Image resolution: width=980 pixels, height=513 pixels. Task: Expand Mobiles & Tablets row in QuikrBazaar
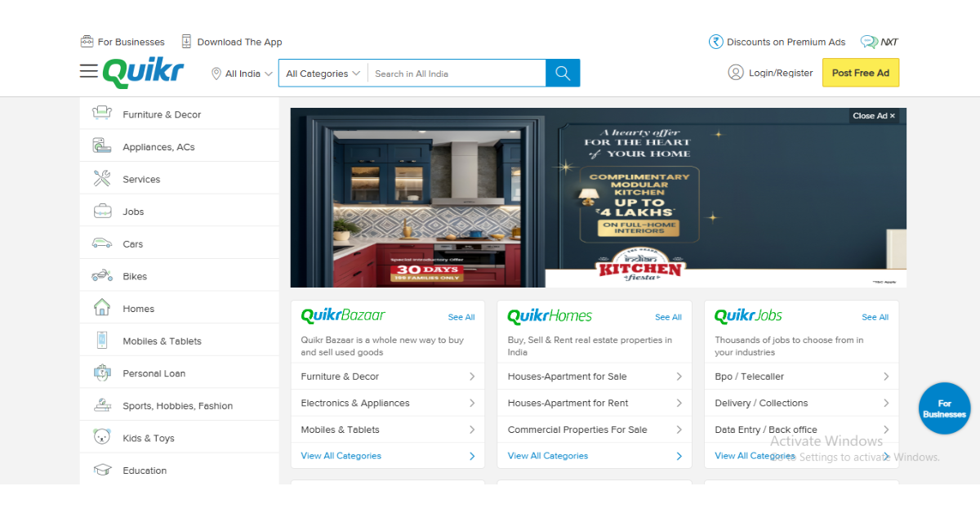(388, 430)
